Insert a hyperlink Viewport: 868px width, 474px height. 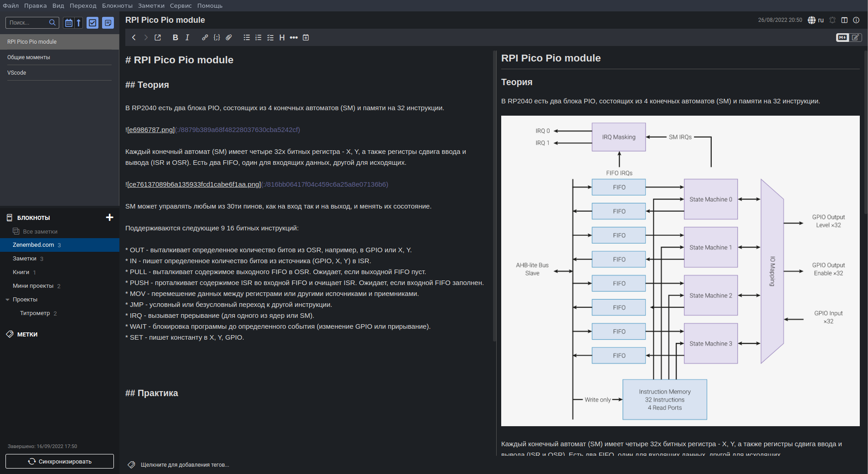205,38
